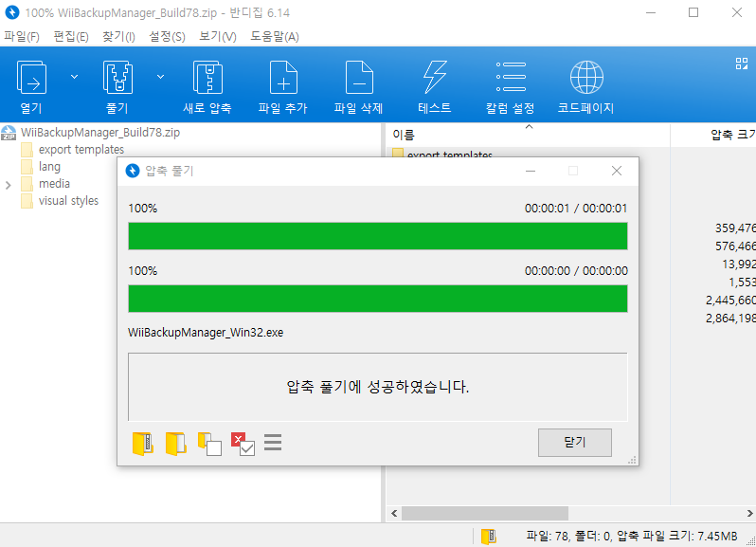Click the size value 359,476 in list
This screenshot has width=756, height=547.
pyautogui.click(x=735, y=228)
